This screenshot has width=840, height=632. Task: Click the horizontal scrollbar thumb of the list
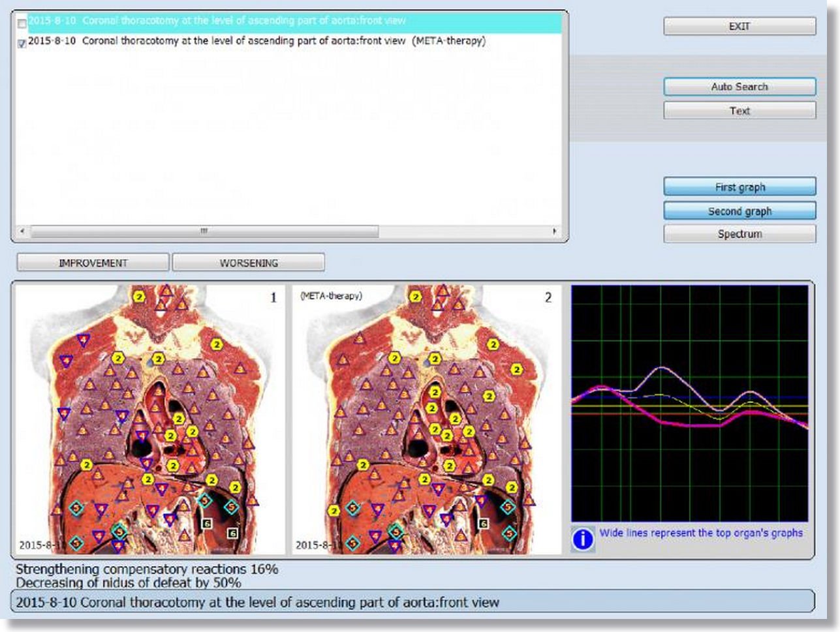(x=204, y=232)
